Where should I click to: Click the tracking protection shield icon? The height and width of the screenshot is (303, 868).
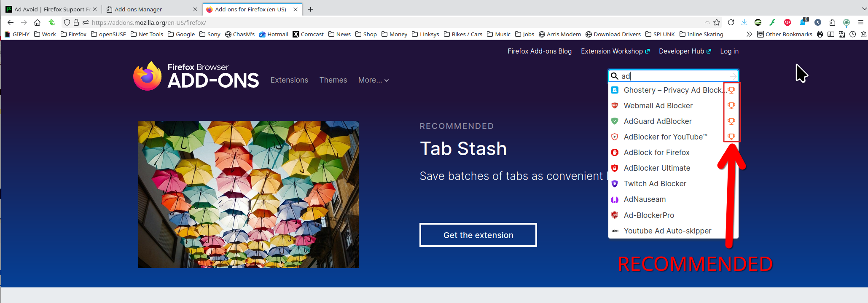67,22
